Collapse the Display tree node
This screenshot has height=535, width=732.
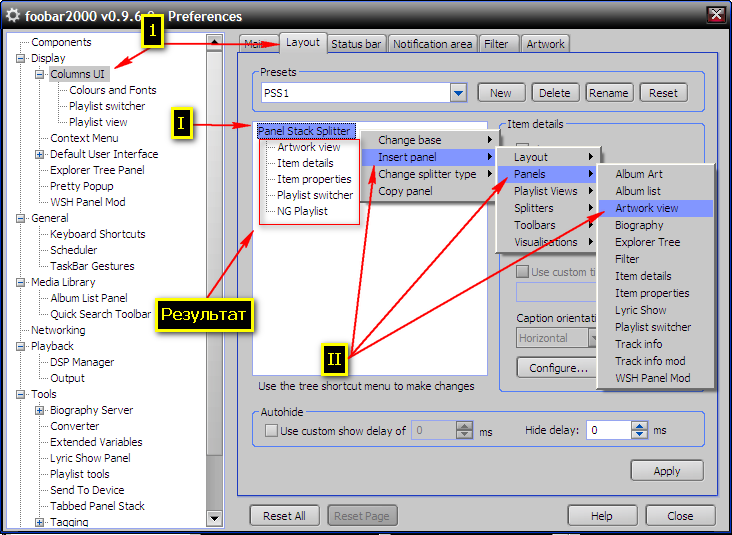click(20, 58)
